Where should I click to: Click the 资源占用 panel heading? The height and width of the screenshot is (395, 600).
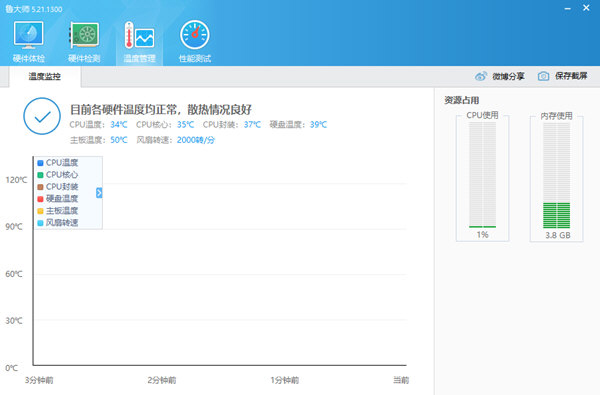point(461,100)
